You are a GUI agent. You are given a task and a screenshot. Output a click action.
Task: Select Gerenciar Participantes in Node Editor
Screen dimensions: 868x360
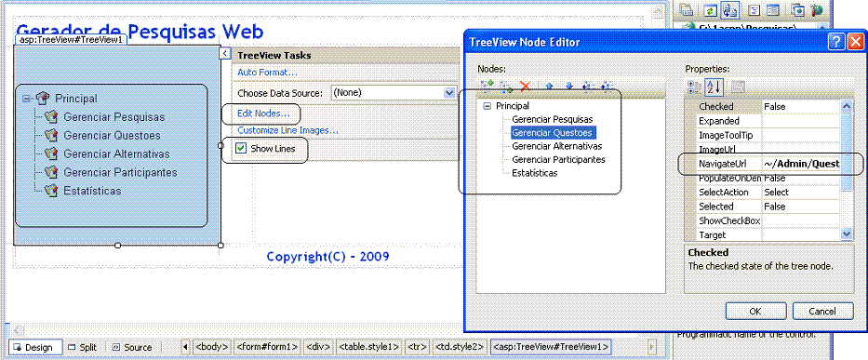point(558,159)
